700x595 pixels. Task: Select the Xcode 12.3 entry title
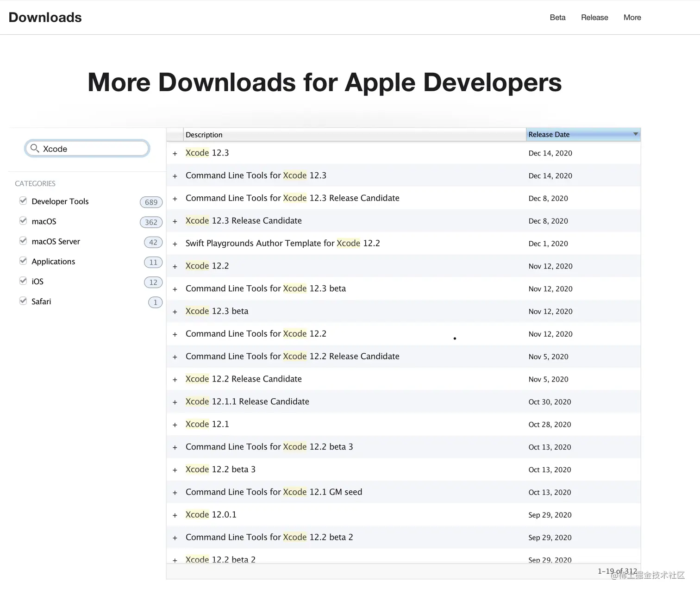207,153
